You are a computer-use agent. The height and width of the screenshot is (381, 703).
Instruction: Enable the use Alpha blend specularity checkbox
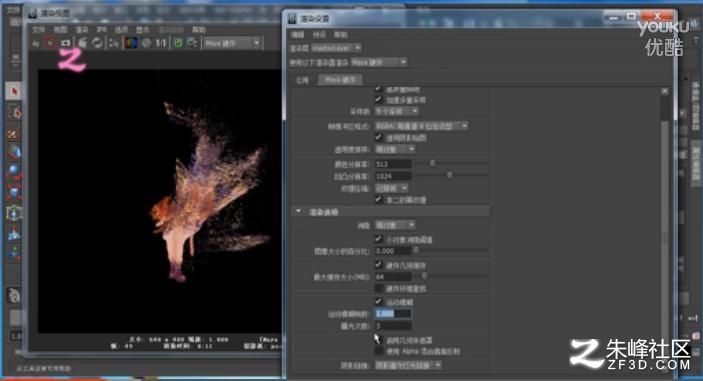pos(379,351)
